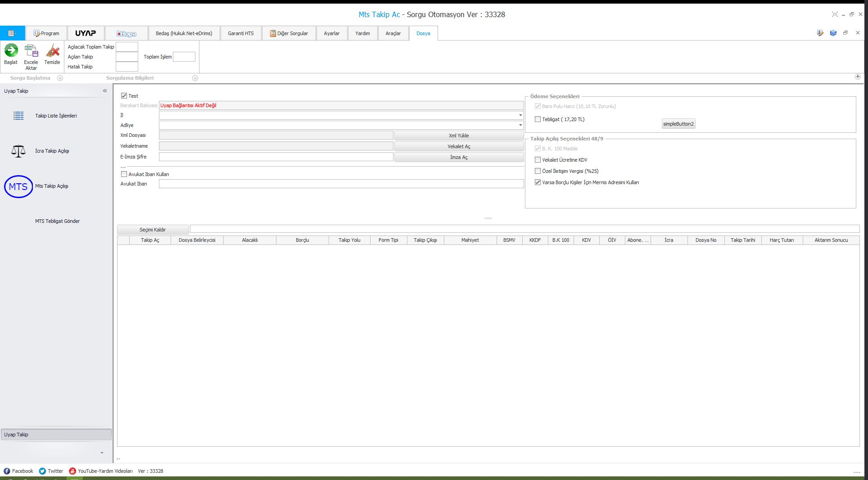Click the Borçlu column header
This screenshot has width=868, height=480.
tap(303, 240)
